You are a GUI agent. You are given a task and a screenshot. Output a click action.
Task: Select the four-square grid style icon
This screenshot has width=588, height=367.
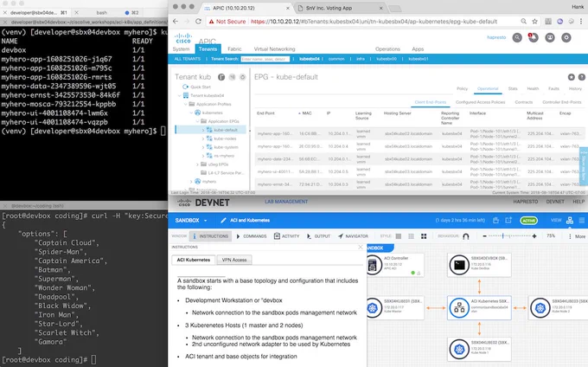click(x=424, y=236)
